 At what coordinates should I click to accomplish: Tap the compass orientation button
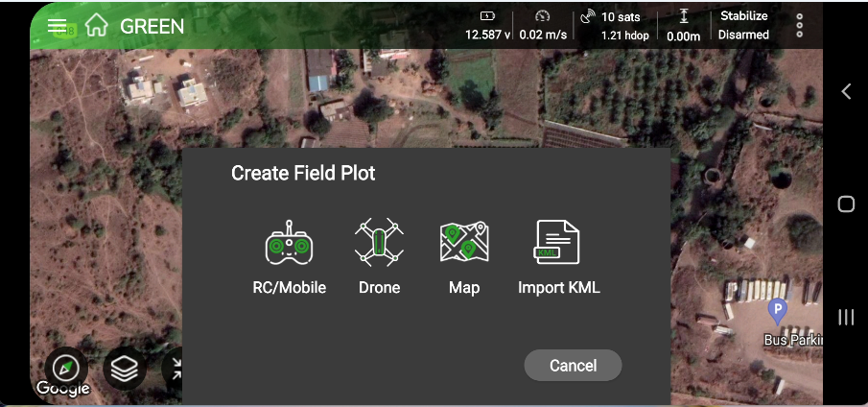(66, 368)
